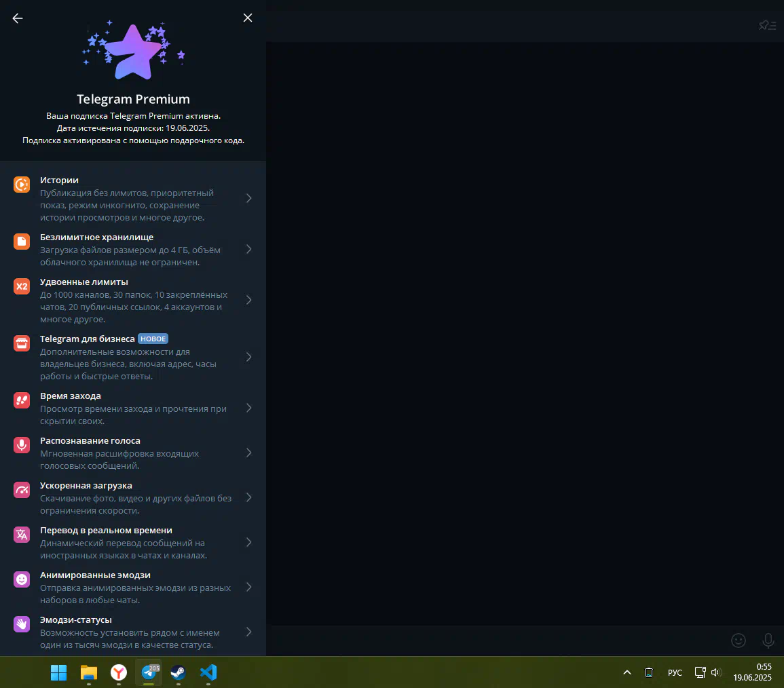
Task: Expand the Telegram для бизнеса chevron
Action: (x=249, y=358)
